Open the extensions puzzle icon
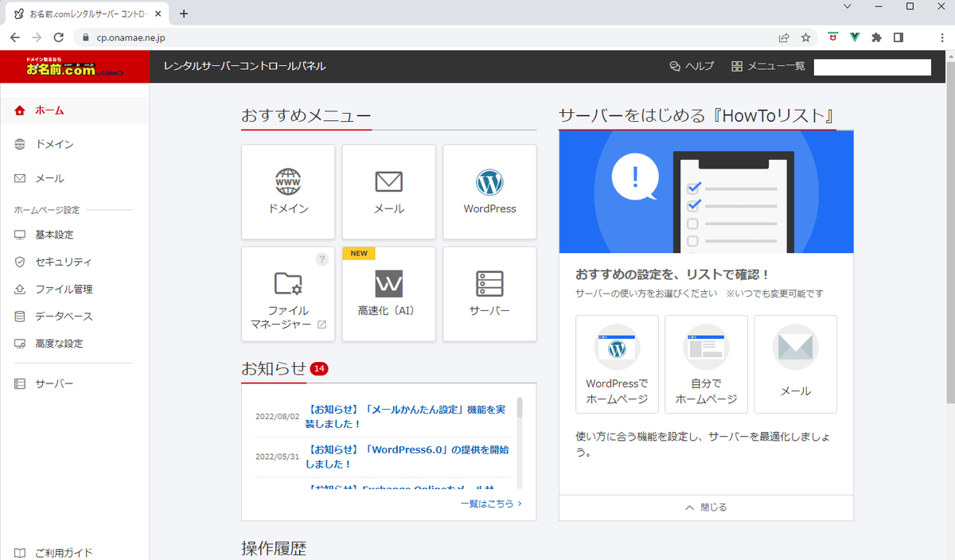955x560 pixels. click(x=877, y=37)
